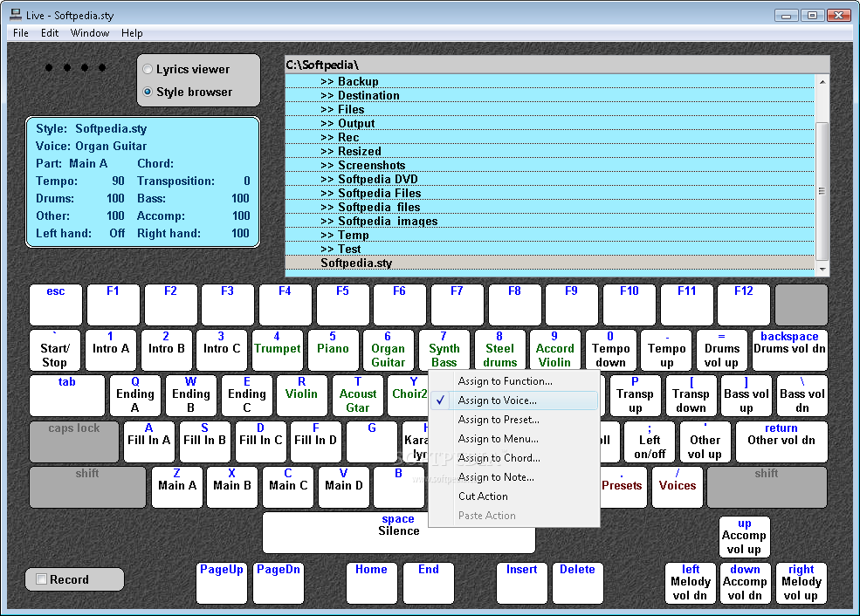Click the Intro A key
860x616 pixels.
click(x=111, y=350)
